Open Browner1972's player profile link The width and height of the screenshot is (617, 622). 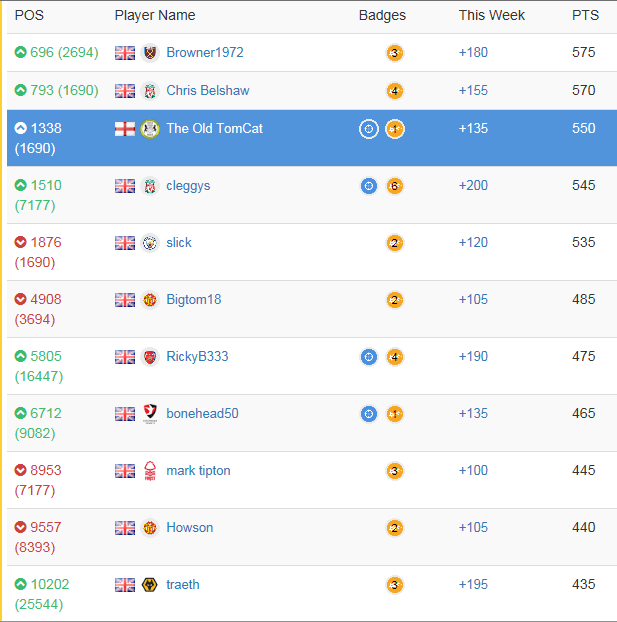click(x=204, y=53)
